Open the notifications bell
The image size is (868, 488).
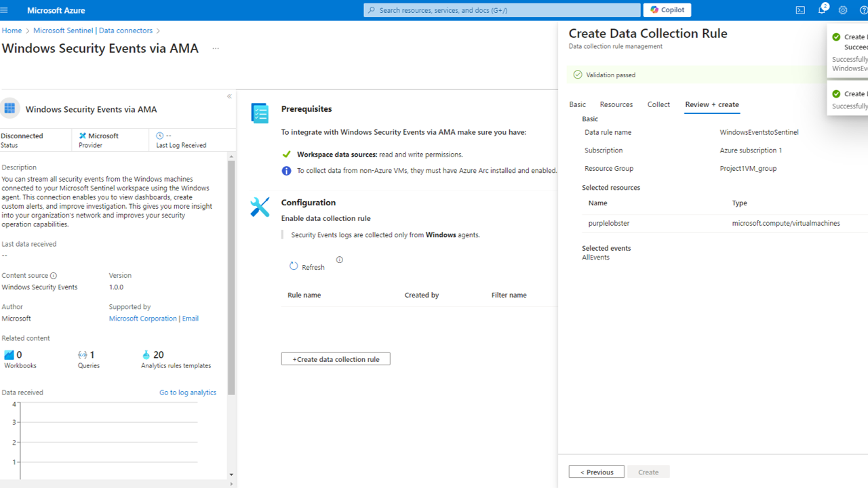pos(822,10)
